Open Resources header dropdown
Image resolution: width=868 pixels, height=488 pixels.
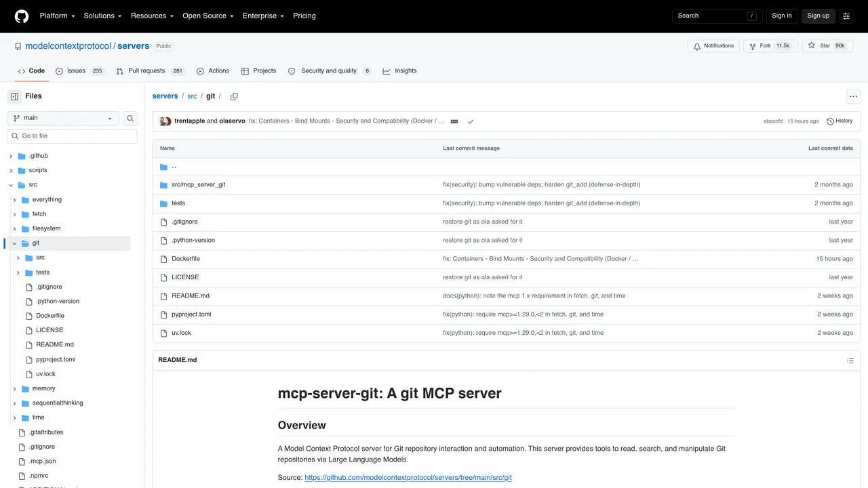click(x=152, y=16)
